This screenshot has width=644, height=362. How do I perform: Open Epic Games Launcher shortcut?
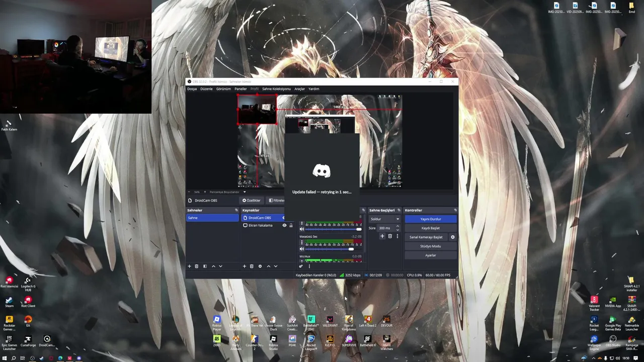(x=9, y=342)
